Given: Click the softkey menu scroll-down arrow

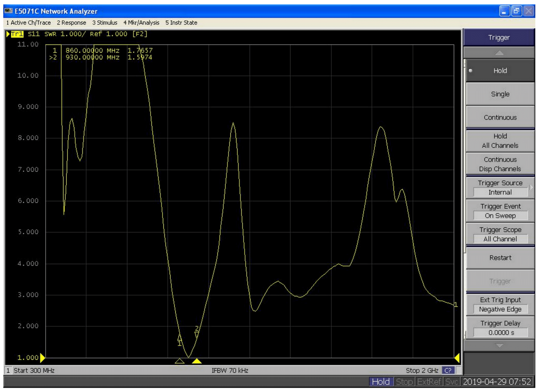Looking at the screenshot, I should [x=499, y=346].
